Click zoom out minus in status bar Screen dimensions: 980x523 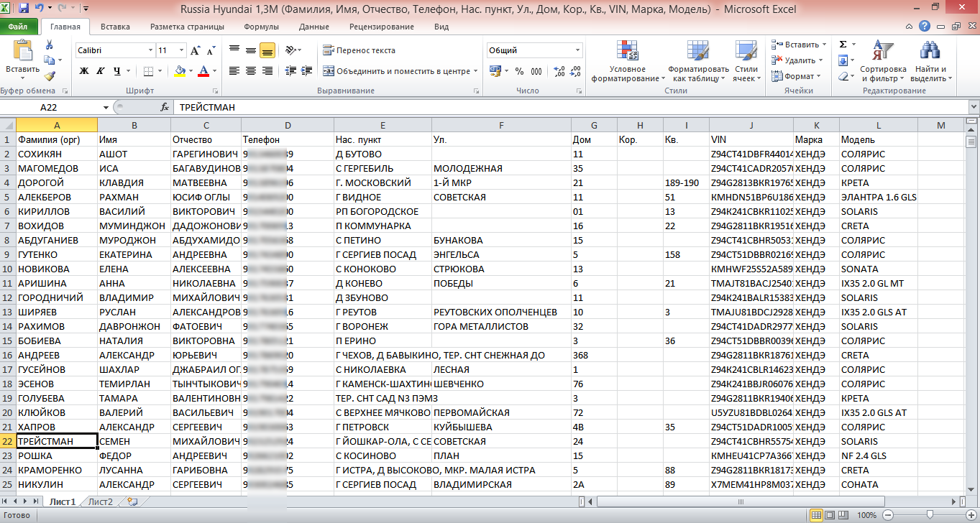pyautogui.click(x=887, y=515)
